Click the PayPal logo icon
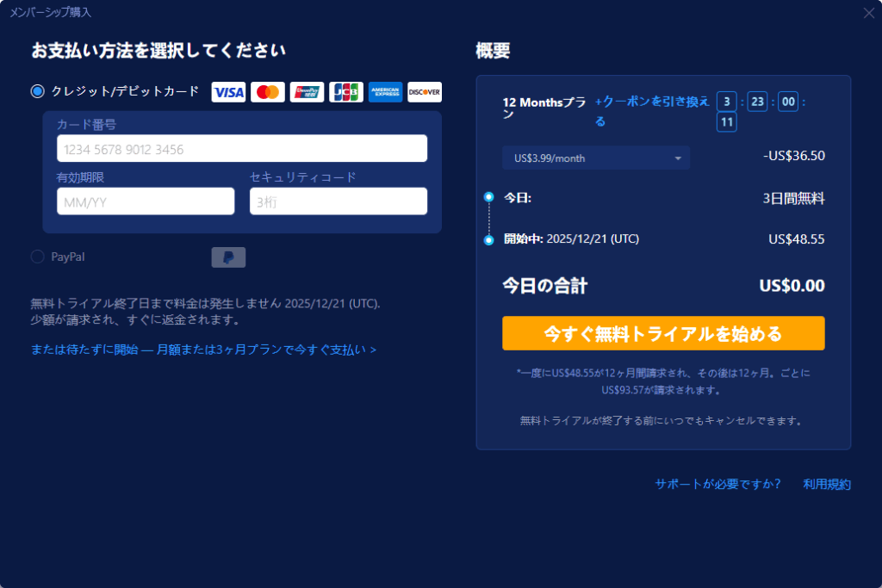This screenshot has width=882, height=588. [x=228, y=257]
